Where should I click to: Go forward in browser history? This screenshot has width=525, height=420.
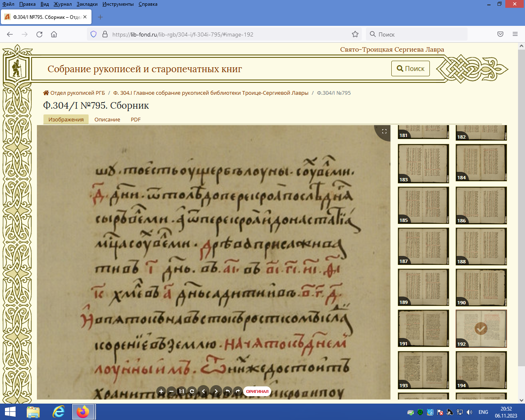click(x=25, y=34)
